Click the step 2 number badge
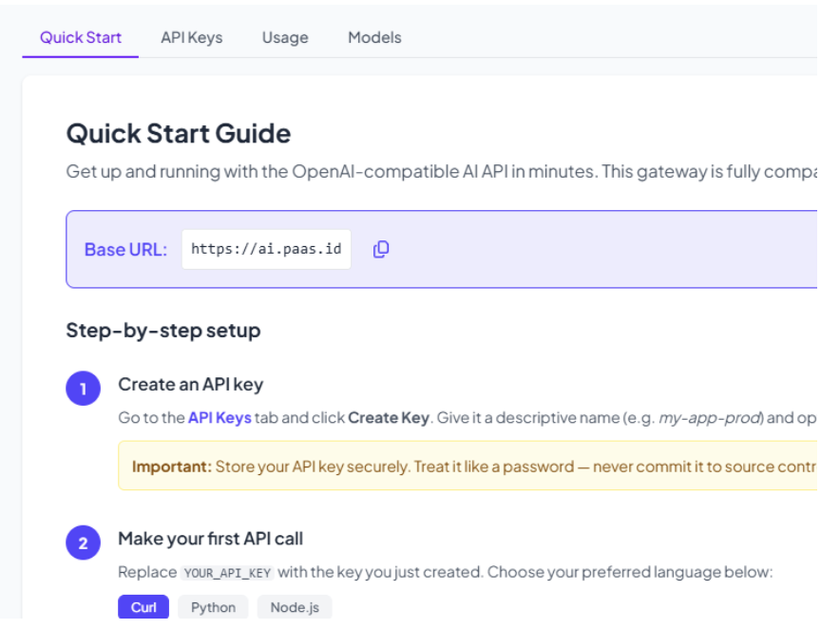This screenshot has width=840, height=629. pos(83,543)
